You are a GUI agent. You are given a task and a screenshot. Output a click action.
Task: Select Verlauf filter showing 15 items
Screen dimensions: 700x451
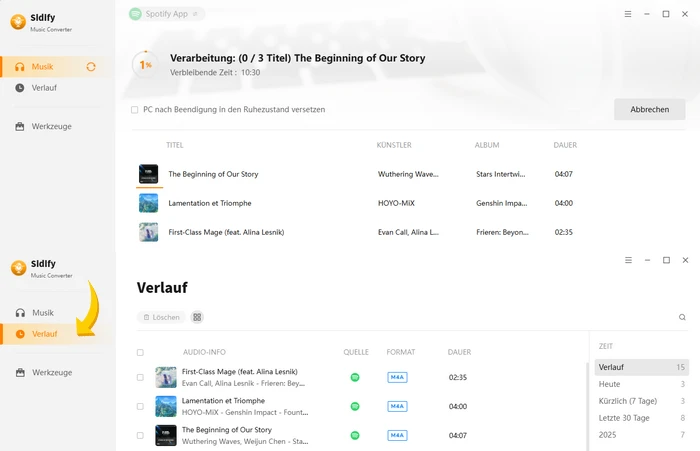(642, 367)
